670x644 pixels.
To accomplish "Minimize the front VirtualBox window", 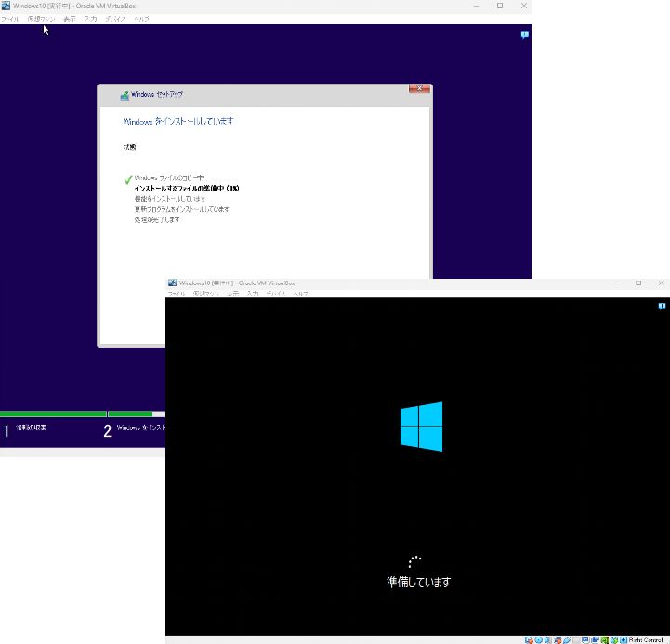I will pyautogui.click(x=616, y=283).
